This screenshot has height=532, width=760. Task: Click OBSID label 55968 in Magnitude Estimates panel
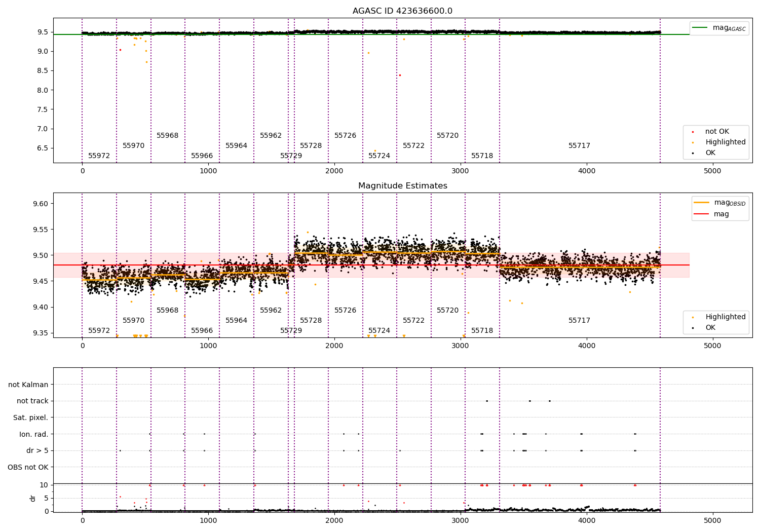point(168,311)
